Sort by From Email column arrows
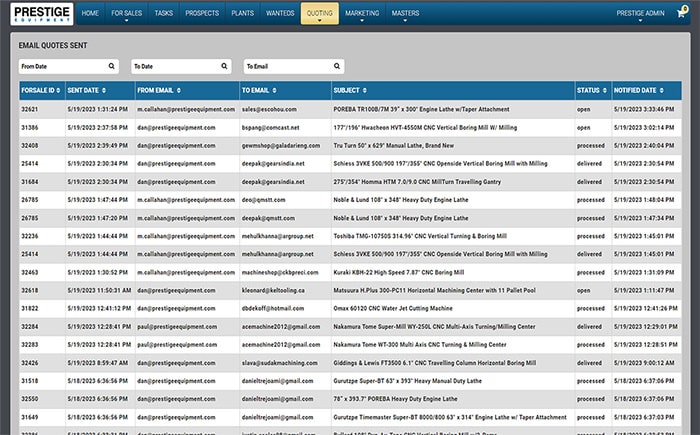Image resolution: width=700 pixels, height=435 pixels. tap(179, 91)
